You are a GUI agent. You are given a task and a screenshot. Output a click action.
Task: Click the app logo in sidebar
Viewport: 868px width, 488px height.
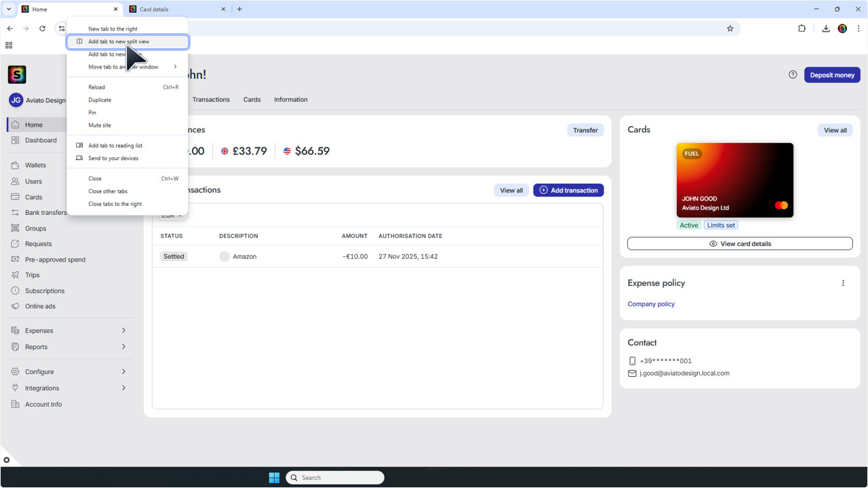(17, 75)
